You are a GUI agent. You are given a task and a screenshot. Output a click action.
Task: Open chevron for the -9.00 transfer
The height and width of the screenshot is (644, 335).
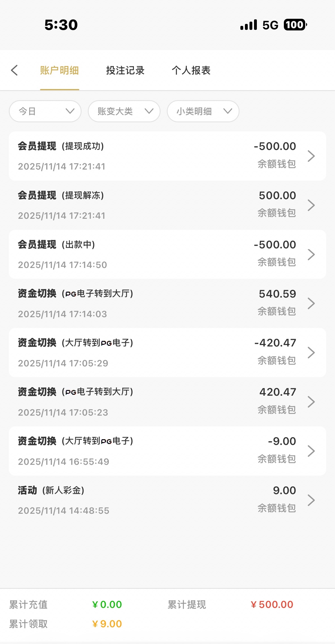click(x=311, y=451)
